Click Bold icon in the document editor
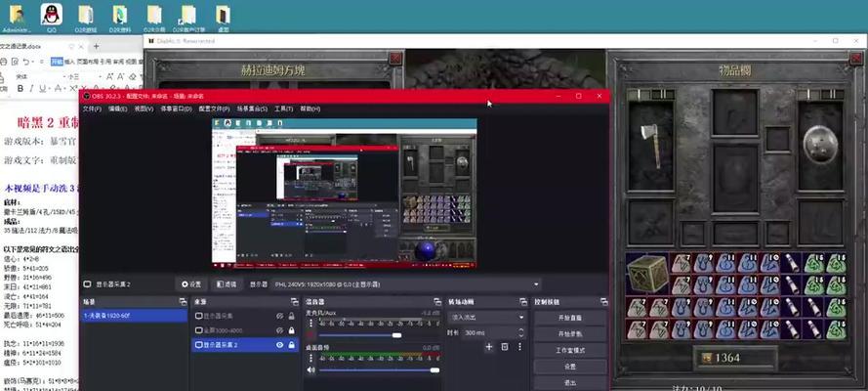The image size is (868, 391). (21, 89)
